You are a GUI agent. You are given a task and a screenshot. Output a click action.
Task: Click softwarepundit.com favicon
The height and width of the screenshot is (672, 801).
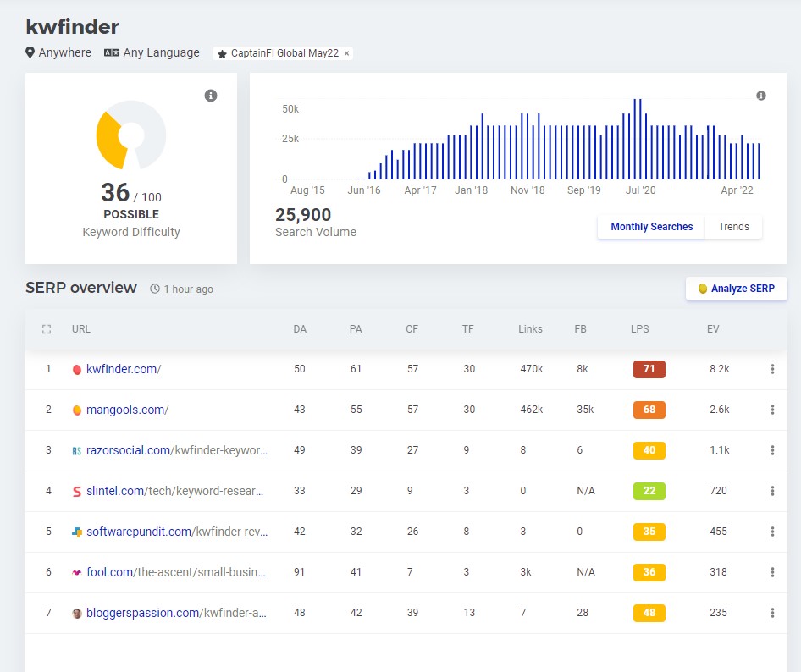click(x=76, y=532)
